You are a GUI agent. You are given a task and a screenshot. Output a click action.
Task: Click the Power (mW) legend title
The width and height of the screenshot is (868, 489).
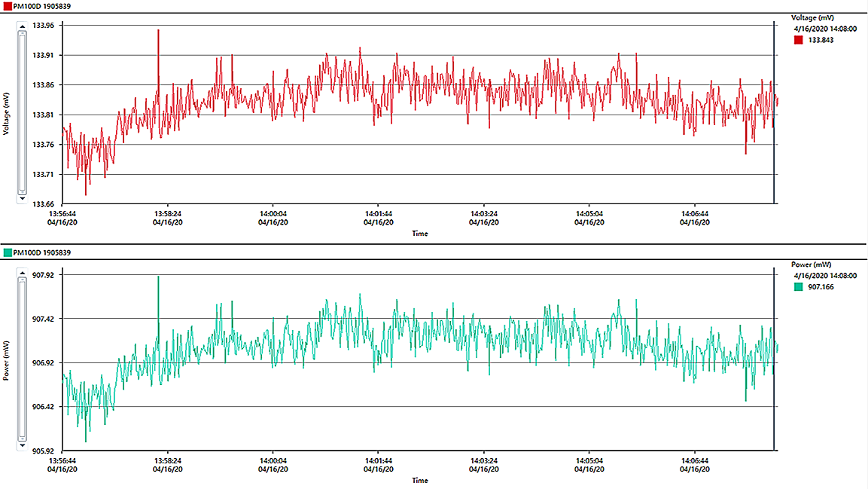tap(811, 264)
